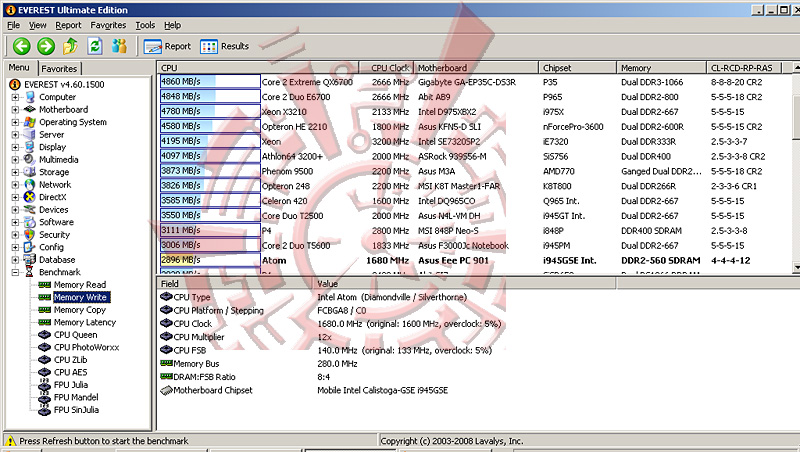
Task: Select the DirectX icon in tree
Action: coord(30,197)
